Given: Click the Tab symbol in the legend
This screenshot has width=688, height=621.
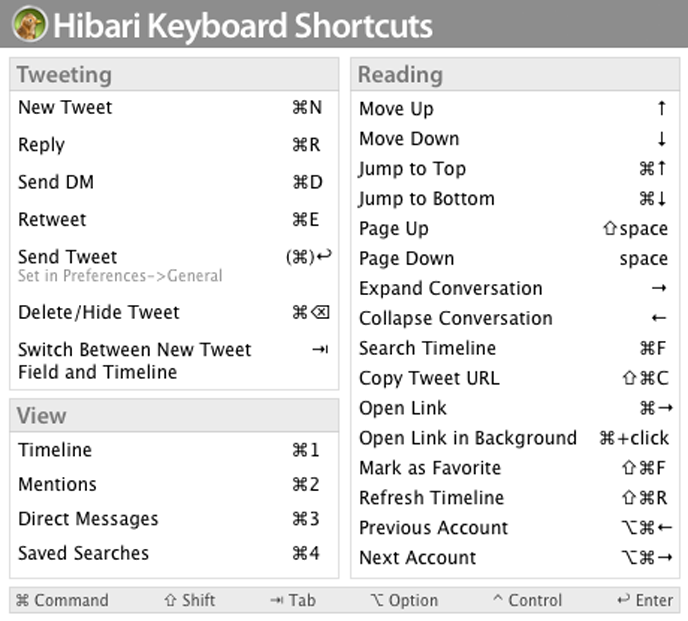Looking at the screenshot, I should click(276, 600).
